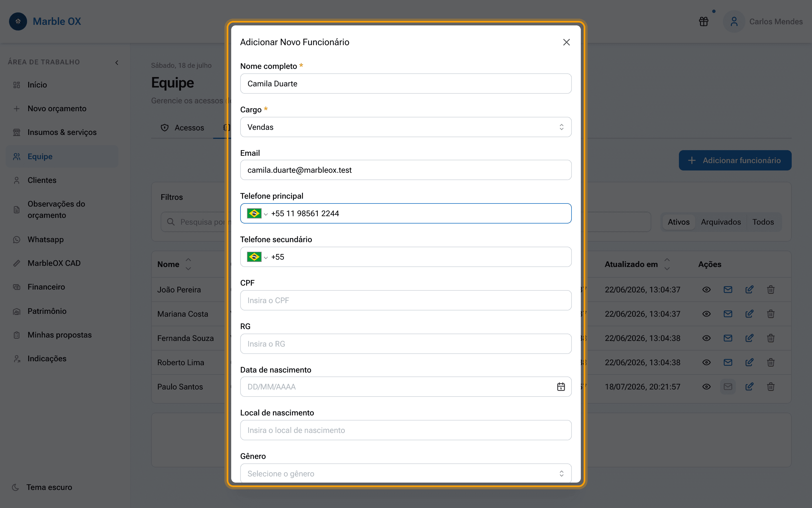
Task: Open Whatsapp in sidebar
Action: tap(62, 240)
